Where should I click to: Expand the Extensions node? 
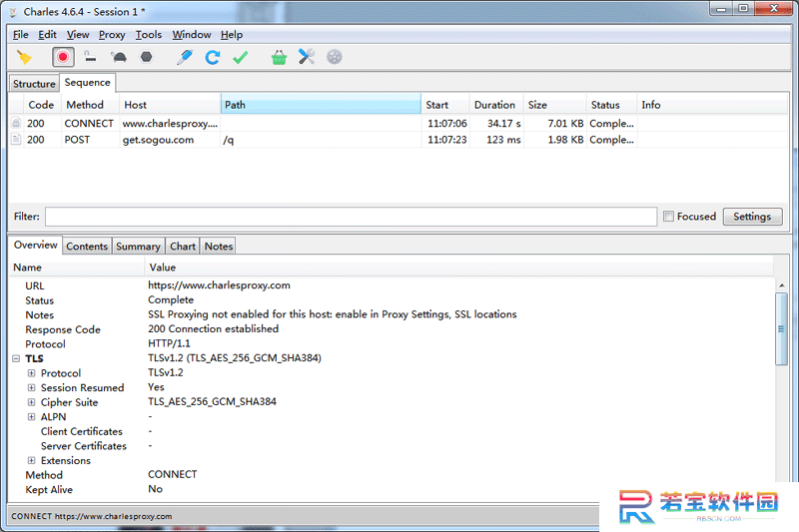(x=32, y=461)
